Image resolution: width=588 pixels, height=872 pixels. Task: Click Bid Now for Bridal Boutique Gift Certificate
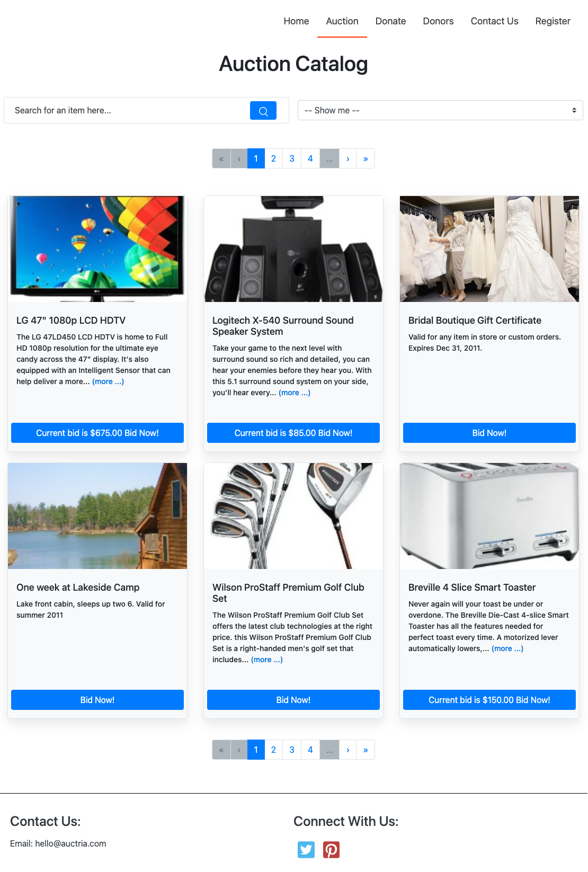489,433
